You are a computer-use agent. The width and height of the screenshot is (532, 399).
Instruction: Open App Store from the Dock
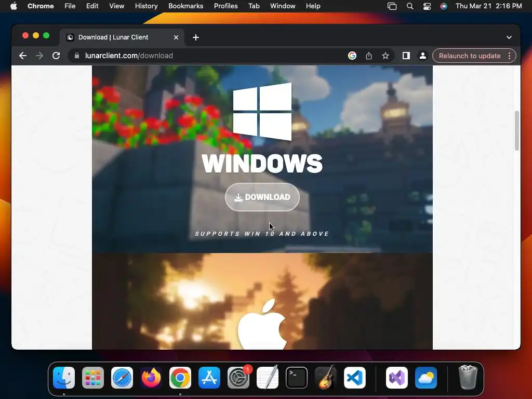coord(209,378)
